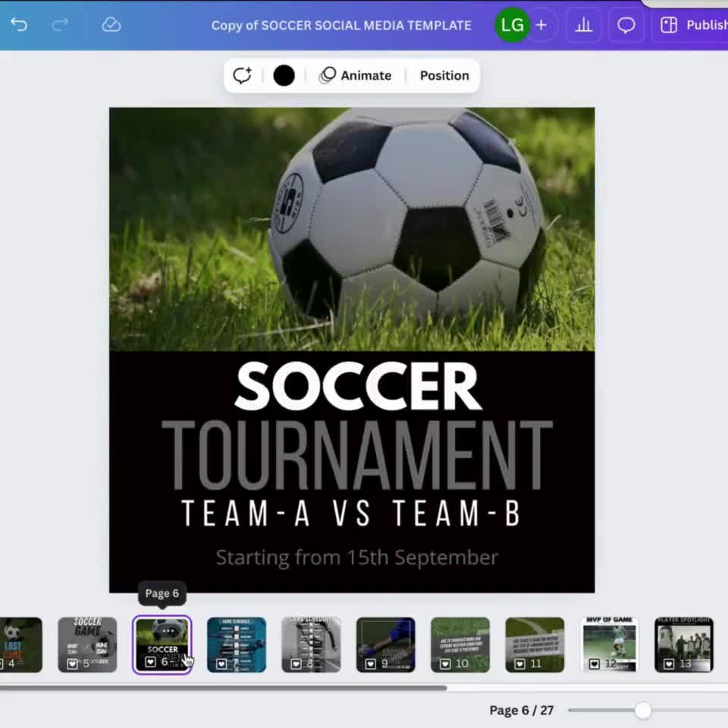Click the Redo arrow icon

pyautogui.click(x=59, y=24)
